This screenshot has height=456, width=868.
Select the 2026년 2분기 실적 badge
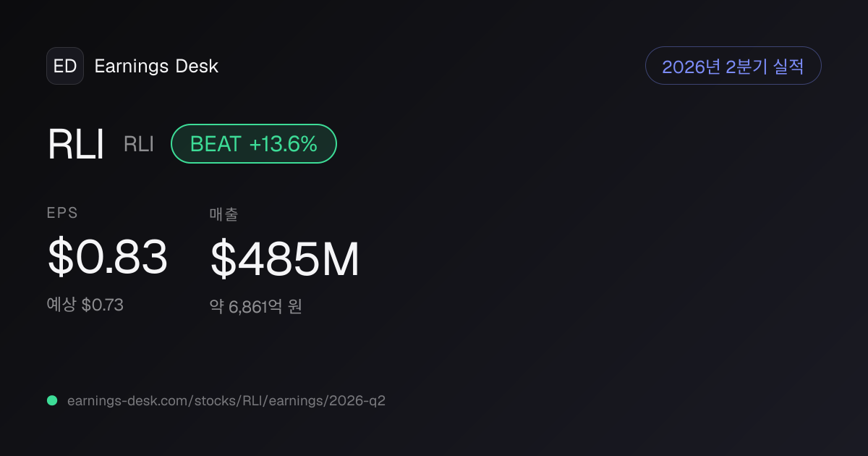[733, 66]
